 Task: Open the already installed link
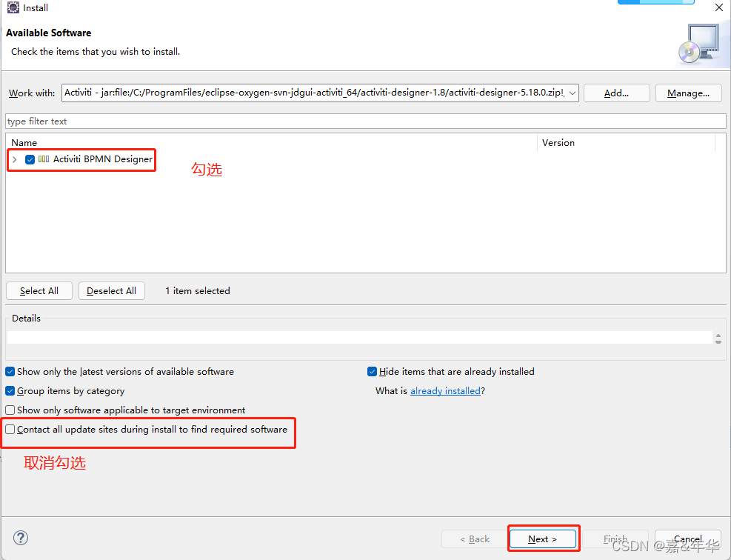(x=445, y=391)
